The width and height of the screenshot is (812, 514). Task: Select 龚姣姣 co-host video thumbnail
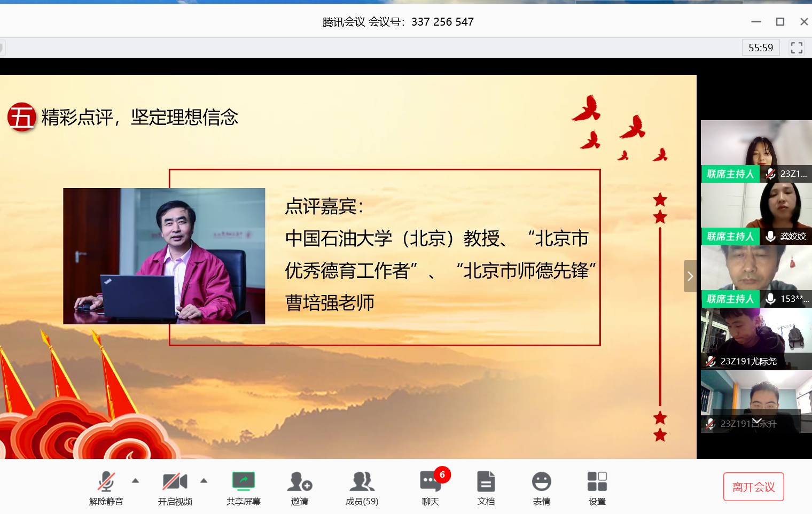[756, 214]
